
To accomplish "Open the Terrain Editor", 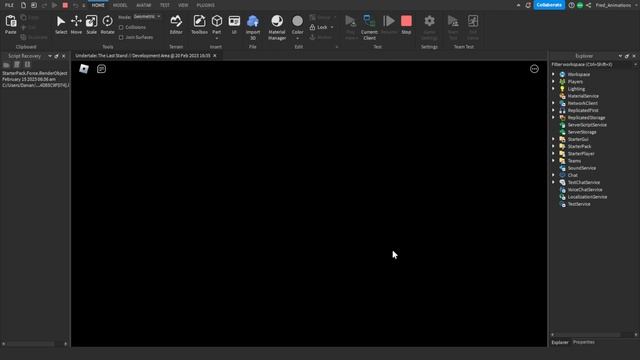I will (x=176, y=25).
